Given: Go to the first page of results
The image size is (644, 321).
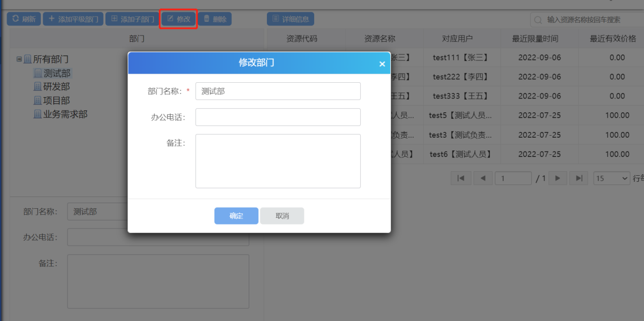Looking at the screenshot, I should pyautogui.click(x=461, y=178).
